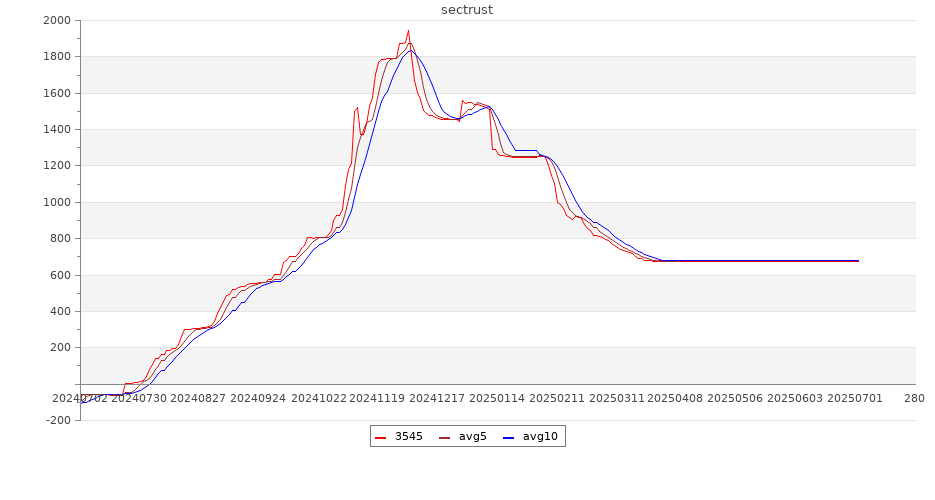
Task: Click the highest peak of the red line
Action: tap(408, 30)
